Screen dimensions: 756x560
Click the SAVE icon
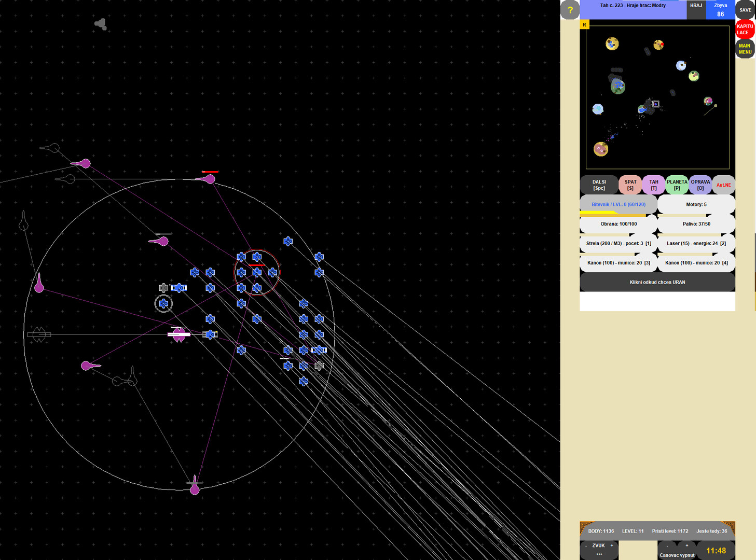(x=745, y=9)
